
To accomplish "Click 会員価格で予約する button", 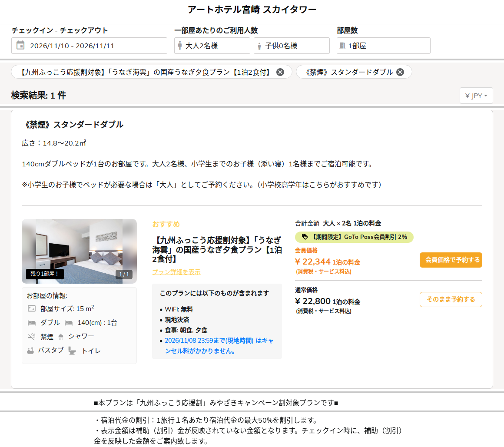I will [451, 260].
